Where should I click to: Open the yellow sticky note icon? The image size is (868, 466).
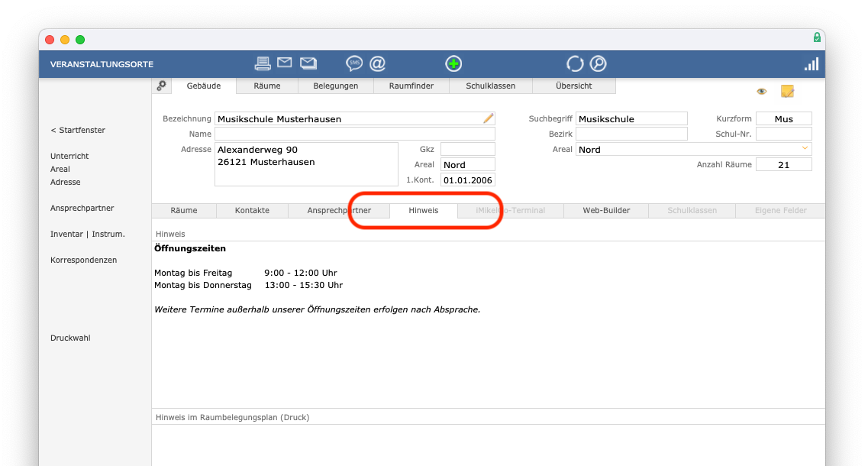click(x=787, y=92)
